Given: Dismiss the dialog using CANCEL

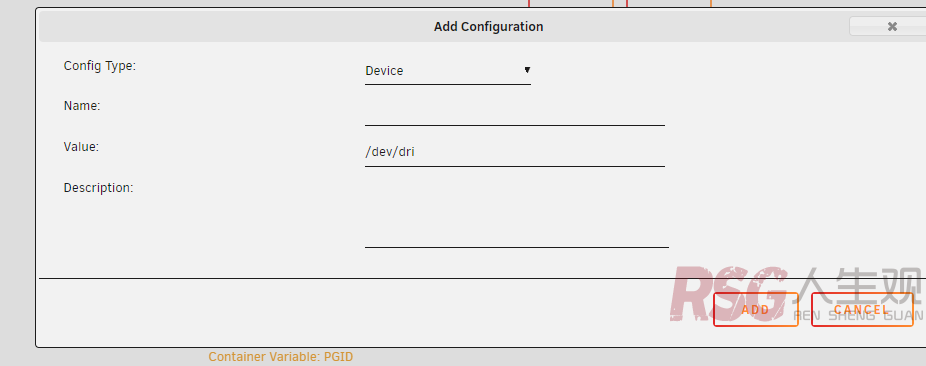Looking at the screenshot, I should click(x=862, y=309).
